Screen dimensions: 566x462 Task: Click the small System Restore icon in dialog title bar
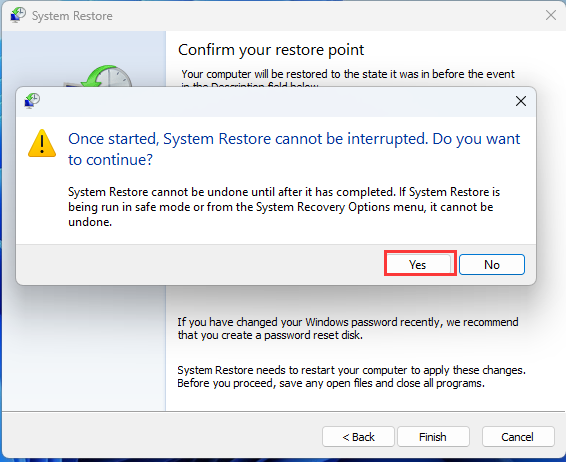32,101
